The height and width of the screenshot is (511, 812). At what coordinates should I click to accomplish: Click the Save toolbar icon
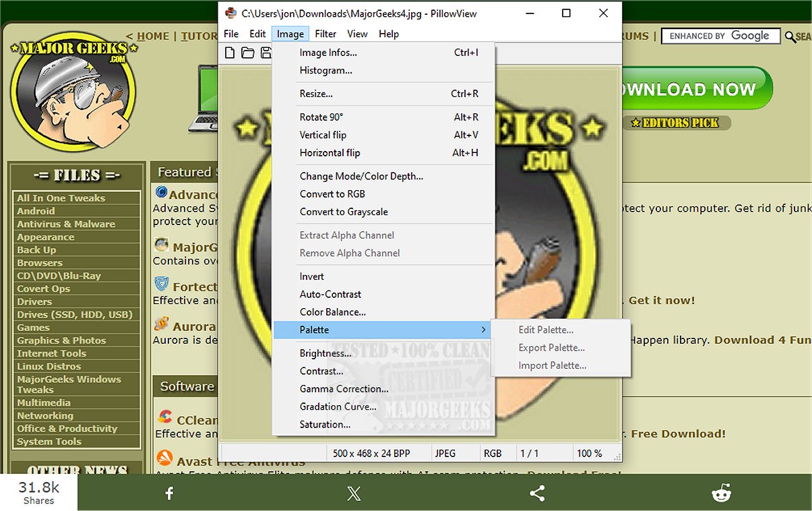(x=266, y=53)
